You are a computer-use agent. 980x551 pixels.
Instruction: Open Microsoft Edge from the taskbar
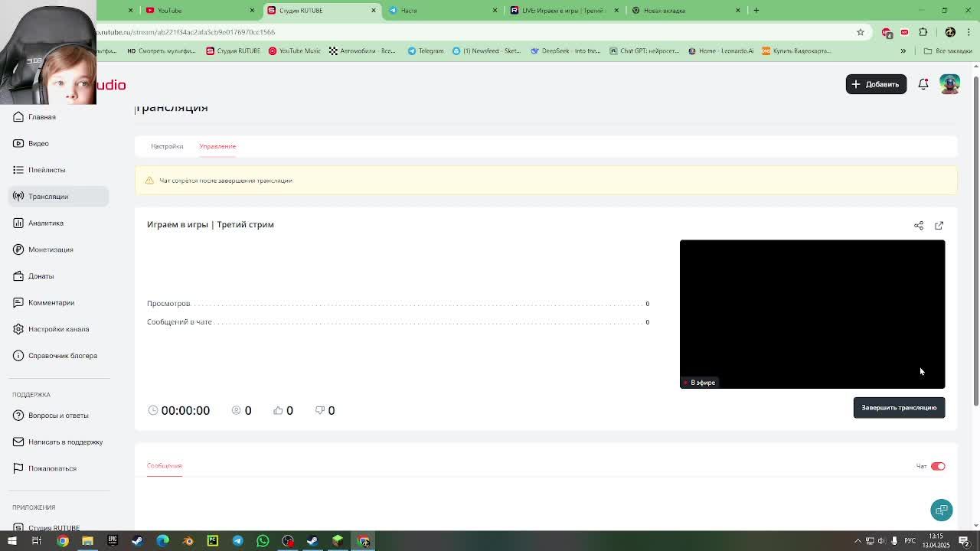coord(162,541)
